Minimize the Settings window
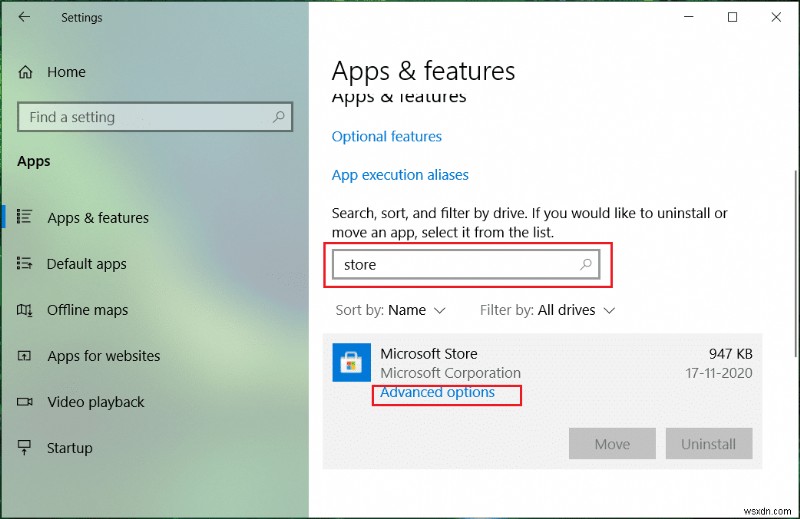 (689, 17)
